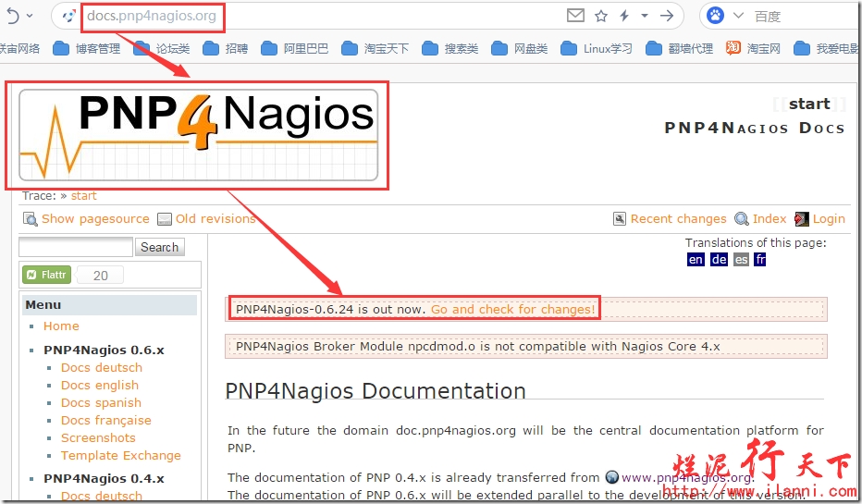
Task: Open Docs spanish in the sidebar
Action: pos(101,403)
